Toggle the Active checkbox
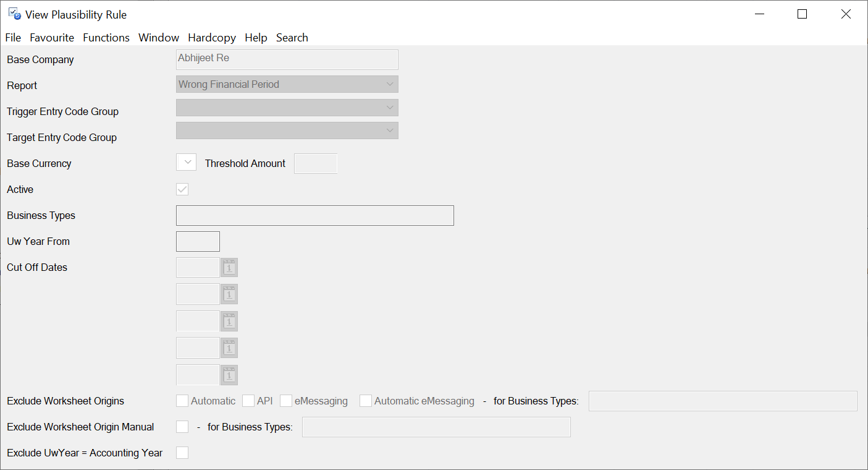This screenshot has height=470, width=868. [x=182, y=189]
